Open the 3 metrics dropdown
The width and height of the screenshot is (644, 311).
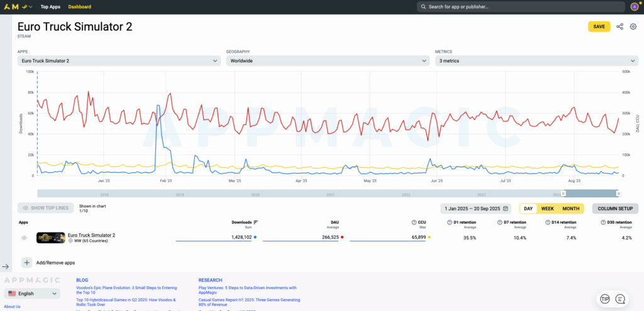pyautogui.click(x=536, y=61)
